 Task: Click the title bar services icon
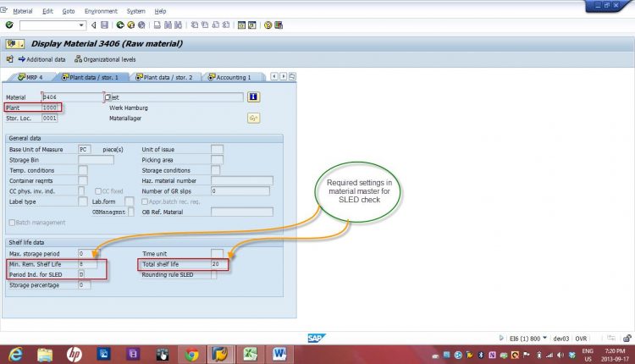tap(15, 44)
